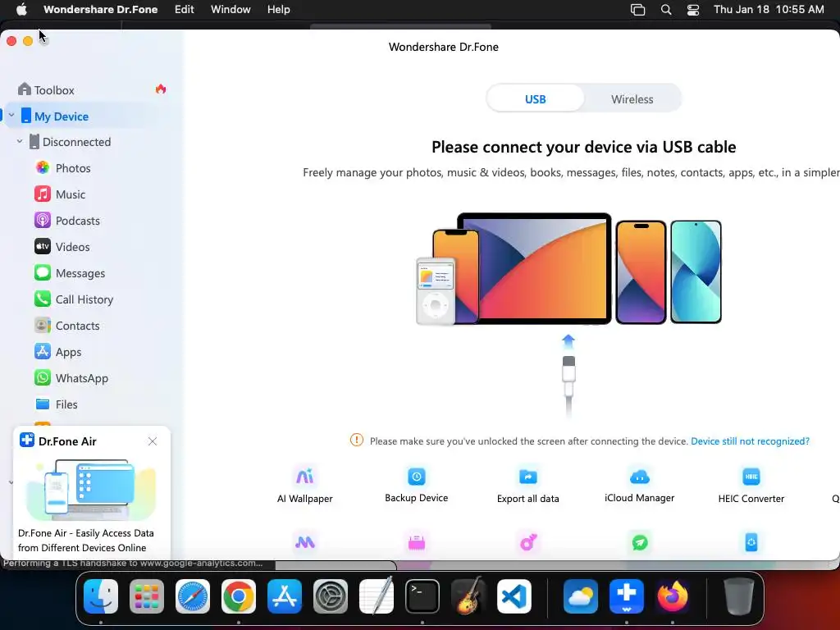Open the Help menu

[279, 9]
